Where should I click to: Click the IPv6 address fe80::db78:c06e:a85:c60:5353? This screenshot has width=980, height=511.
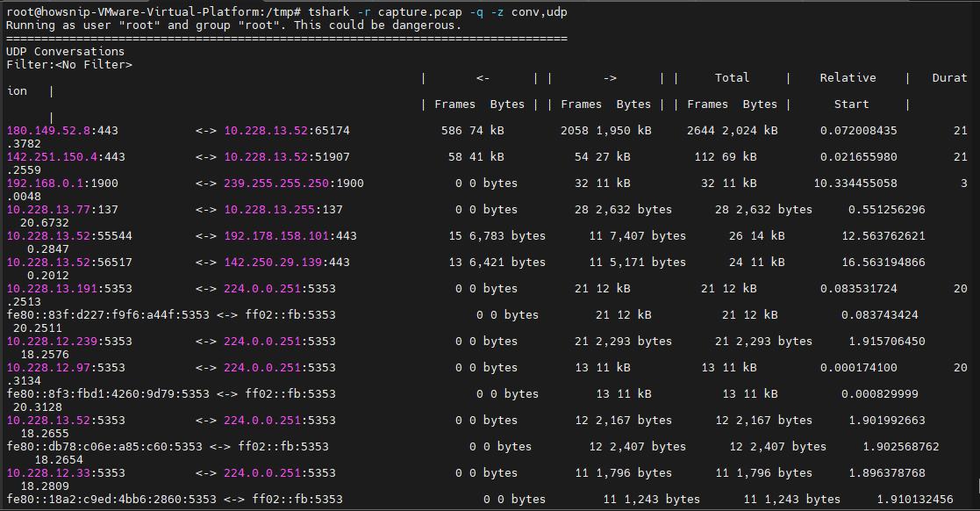104,446
